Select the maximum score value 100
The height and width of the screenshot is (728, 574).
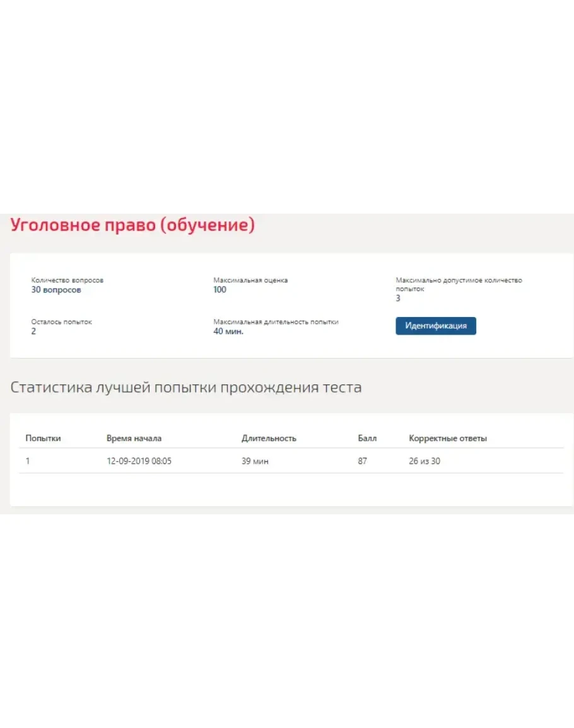(220, 290)
